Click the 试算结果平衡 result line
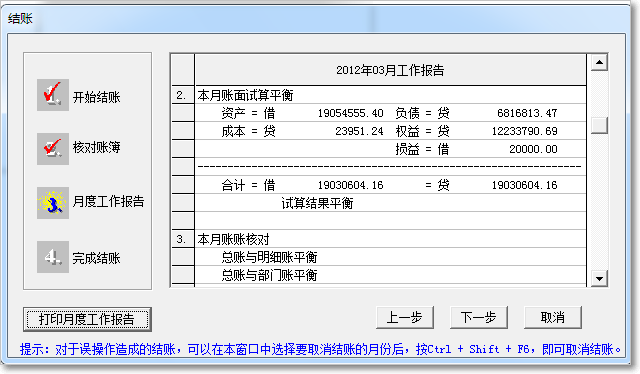The width and height of the screenshot is (640, 374). coord(317,203)
